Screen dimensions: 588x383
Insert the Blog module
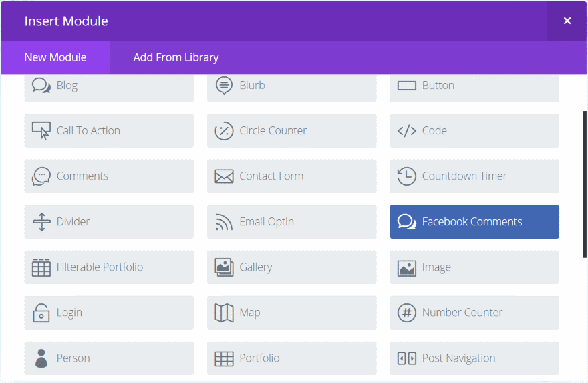[x=109, y=88]
